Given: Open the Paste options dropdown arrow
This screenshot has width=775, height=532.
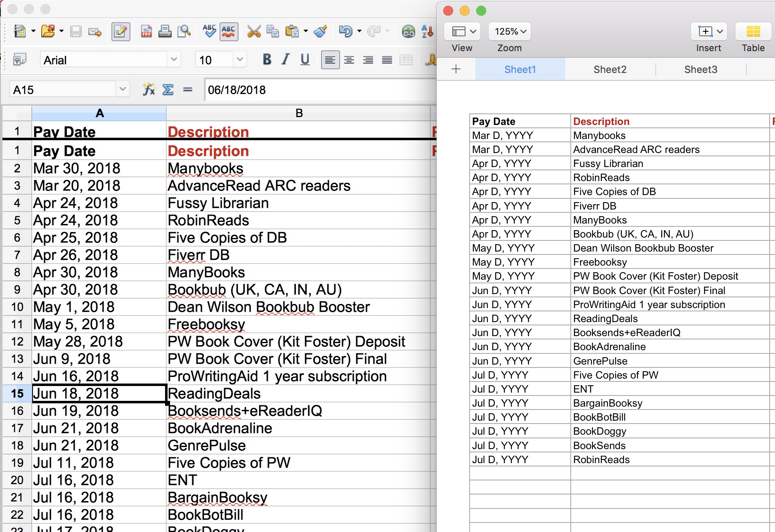Looking at the screenshot, I should pyautogui.click(x=306, y=31).
